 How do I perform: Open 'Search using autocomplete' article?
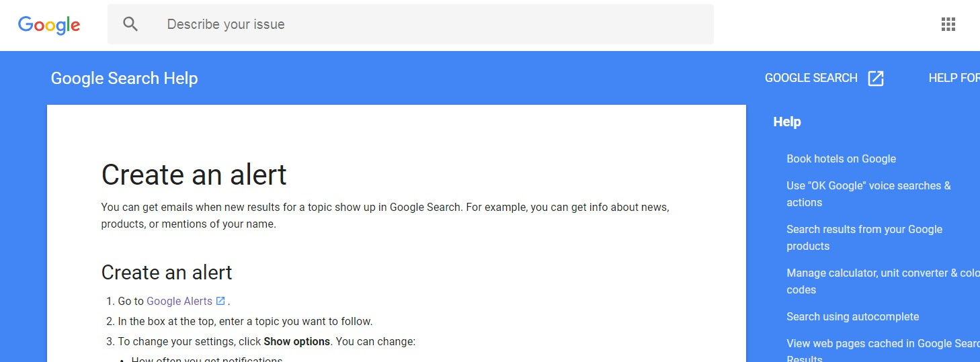(x=852, y=316)
